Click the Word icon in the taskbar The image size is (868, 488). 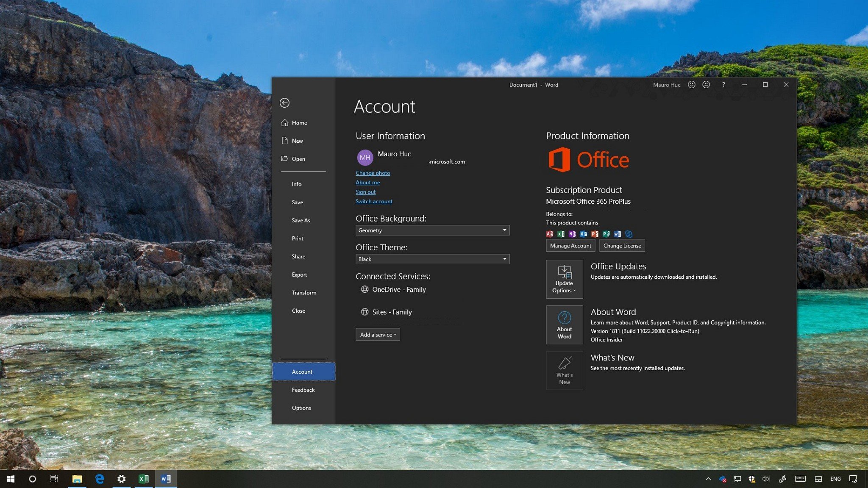tap(166, 478)
